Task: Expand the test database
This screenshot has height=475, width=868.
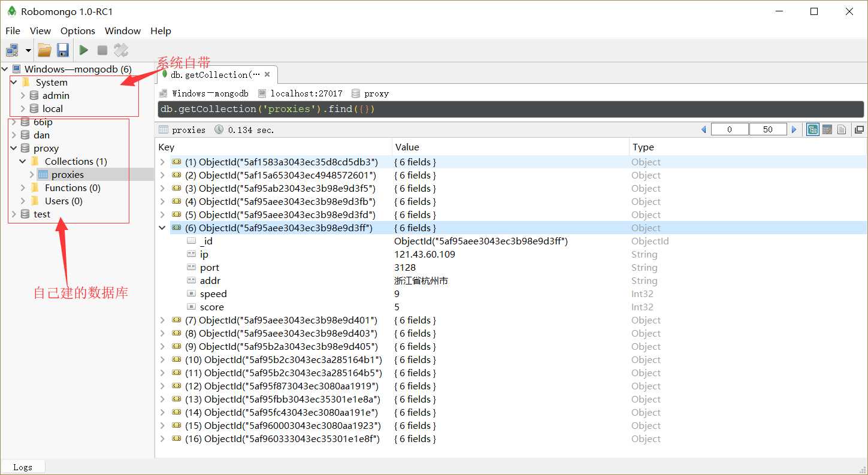Action: tap(13, 214)
